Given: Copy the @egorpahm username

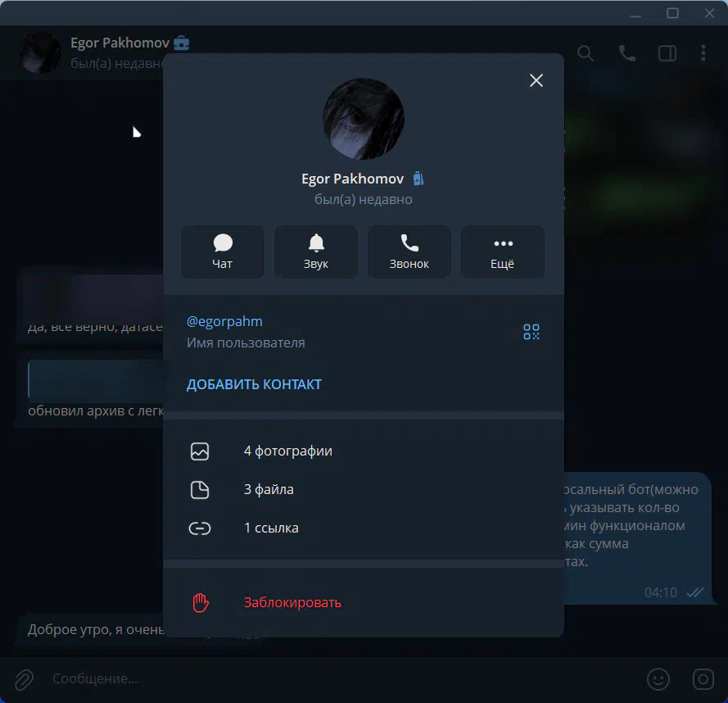Looking at the screenshot, I should point(225,321).
